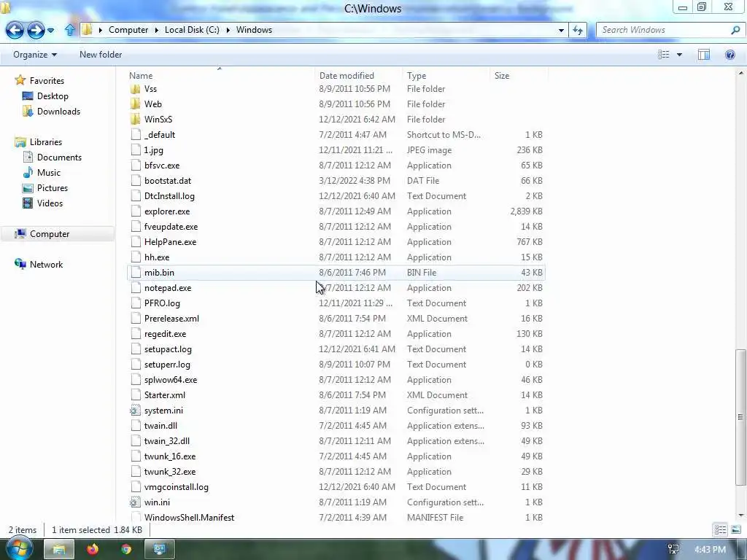Screen dimensions: 747x560
Task: Open the Pictures library
Action: pos(53,187)
